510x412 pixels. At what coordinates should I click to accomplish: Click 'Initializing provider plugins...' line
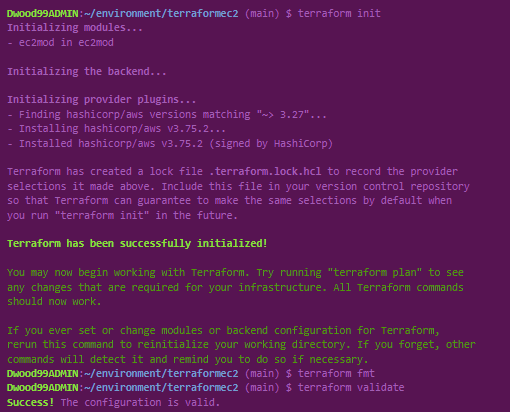click(x=102, y=100)
